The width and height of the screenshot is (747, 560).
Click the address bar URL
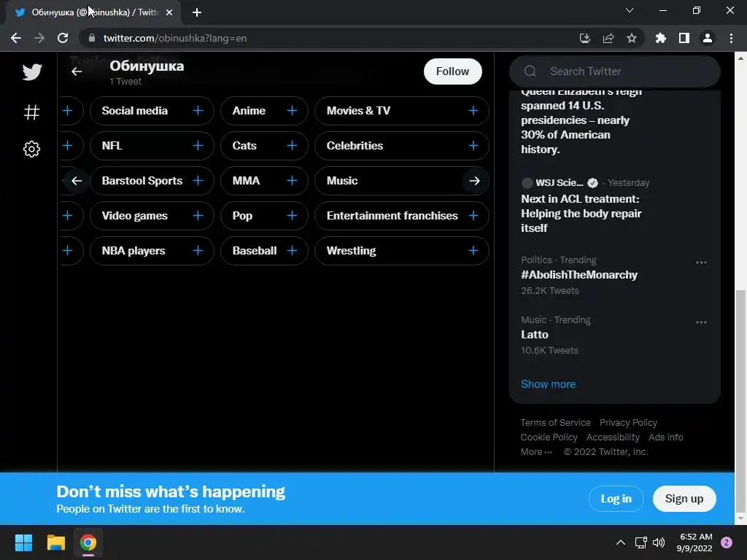click(x=175, y=38)
